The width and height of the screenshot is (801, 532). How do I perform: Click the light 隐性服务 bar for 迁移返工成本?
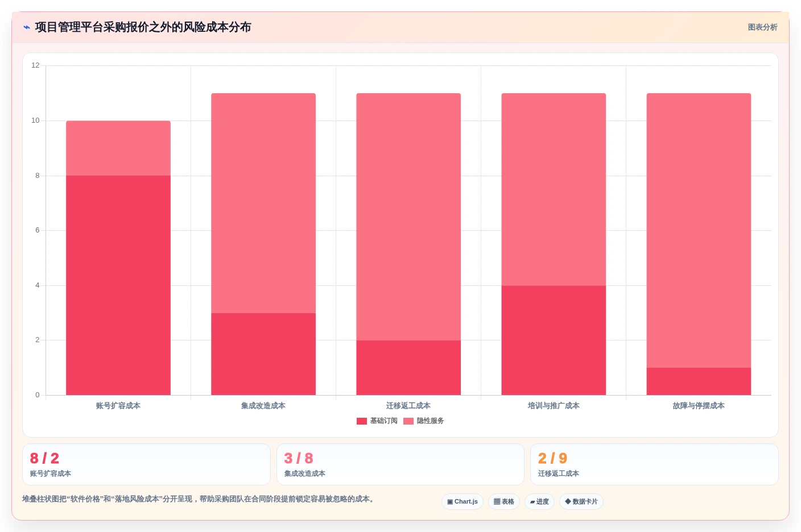tap(408, 217)
